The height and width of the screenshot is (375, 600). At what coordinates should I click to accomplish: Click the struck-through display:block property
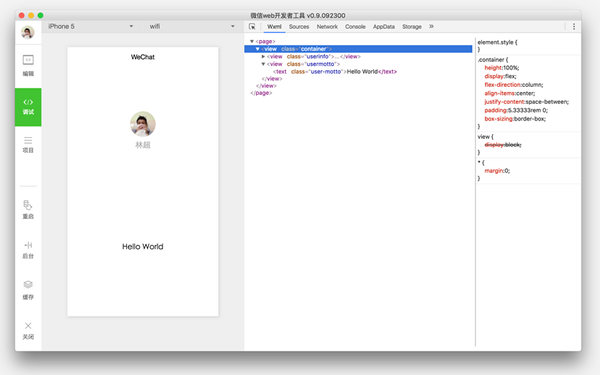pyautogui.click(x=503, y=145)
